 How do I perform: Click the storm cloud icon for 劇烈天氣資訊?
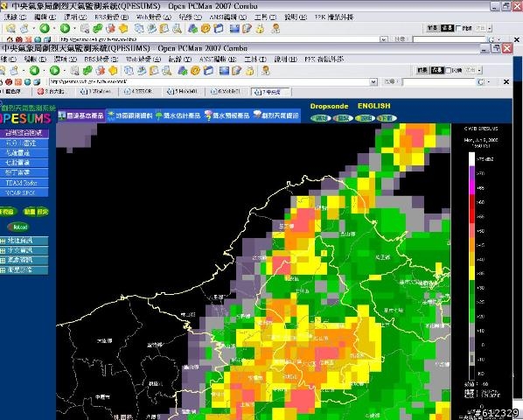[x=257, y=115]
